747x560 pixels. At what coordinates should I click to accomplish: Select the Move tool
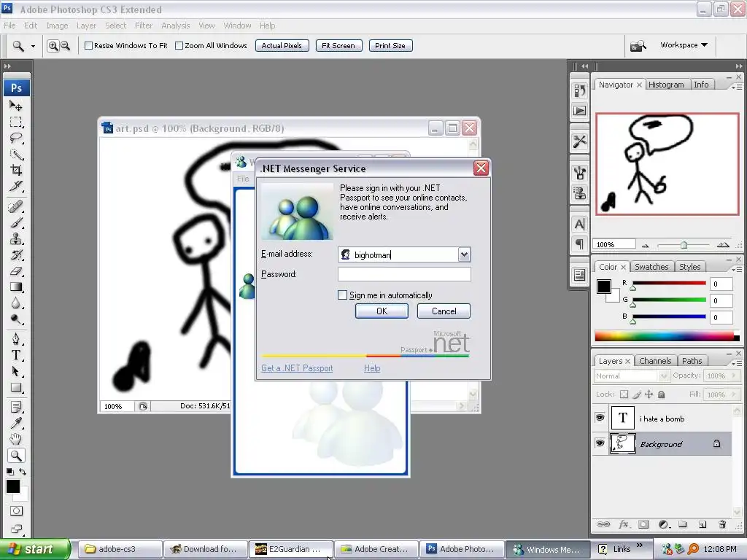click(16, 106)
